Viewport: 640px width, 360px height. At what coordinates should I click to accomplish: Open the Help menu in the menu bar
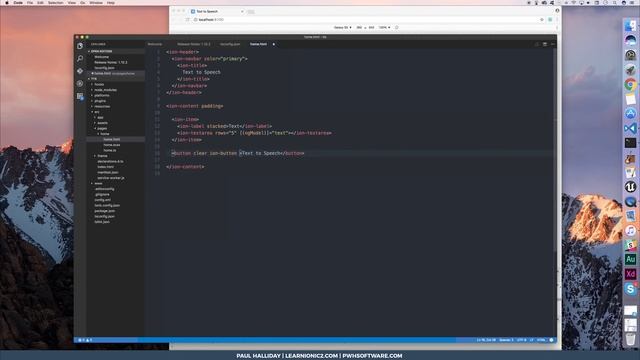pyautogui.click(x=111, y=2)
